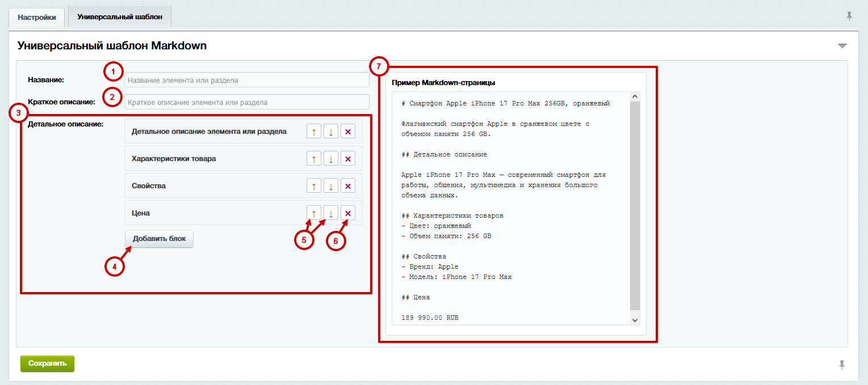Viewport: 868px width, 385px height.
Task: Click the "Название" text input field
Action: coord(246,79)
